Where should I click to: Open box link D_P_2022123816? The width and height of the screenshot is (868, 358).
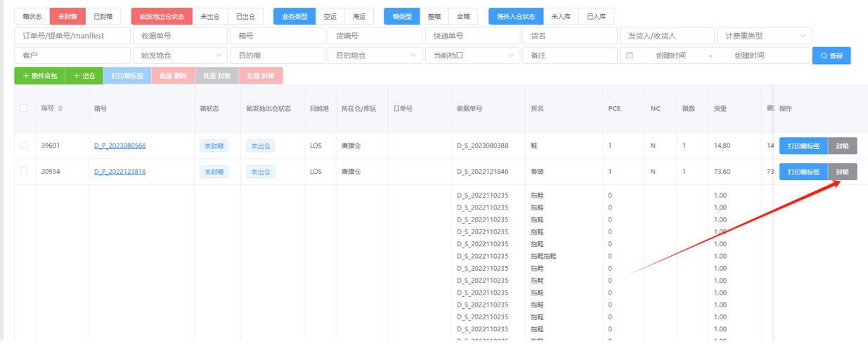120,172
